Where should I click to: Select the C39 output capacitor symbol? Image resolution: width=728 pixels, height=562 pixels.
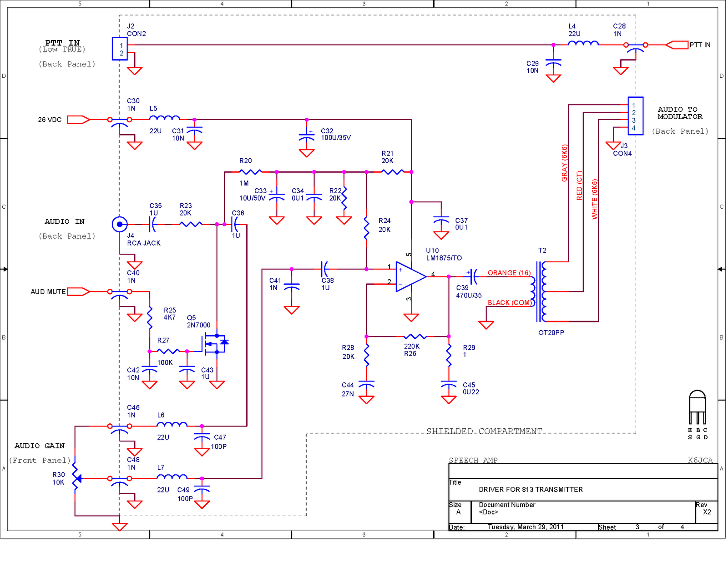coord(473,276)
